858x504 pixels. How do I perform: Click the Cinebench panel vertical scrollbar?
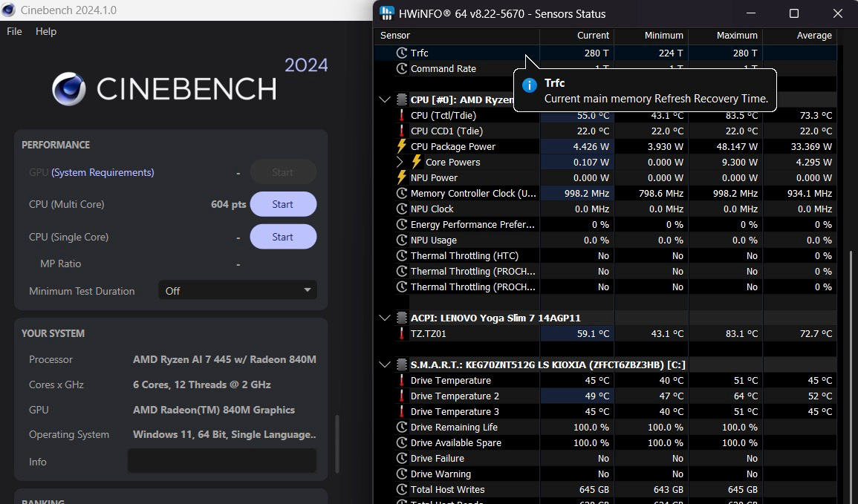pos(337,444)
